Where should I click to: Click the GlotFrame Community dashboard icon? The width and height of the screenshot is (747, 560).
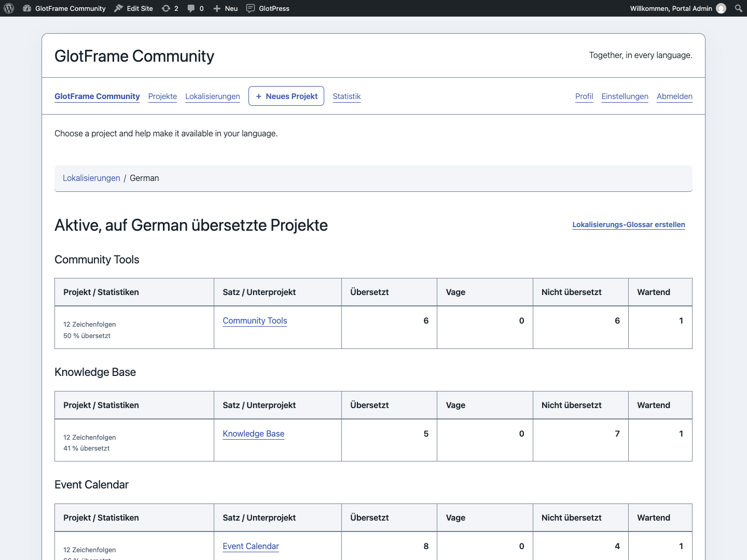point(27,8)
